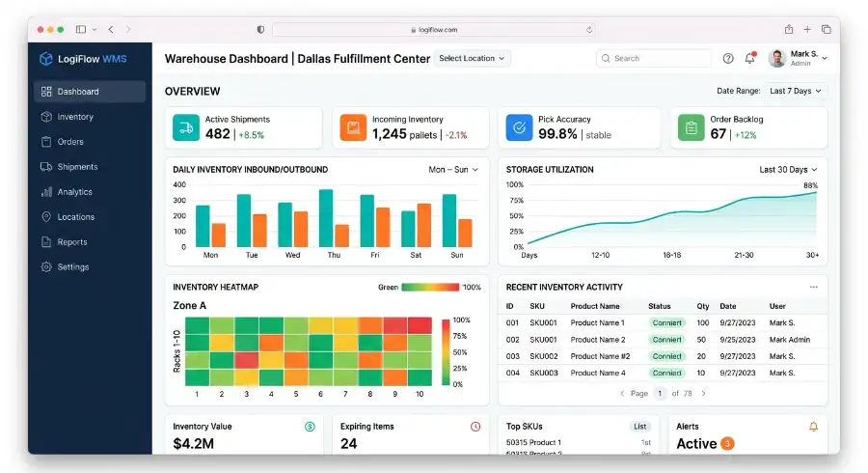Click the Alerts bell icon
The height and width of the screenshot is (473, 868).
pyautogui.click(x=813, y=427)
